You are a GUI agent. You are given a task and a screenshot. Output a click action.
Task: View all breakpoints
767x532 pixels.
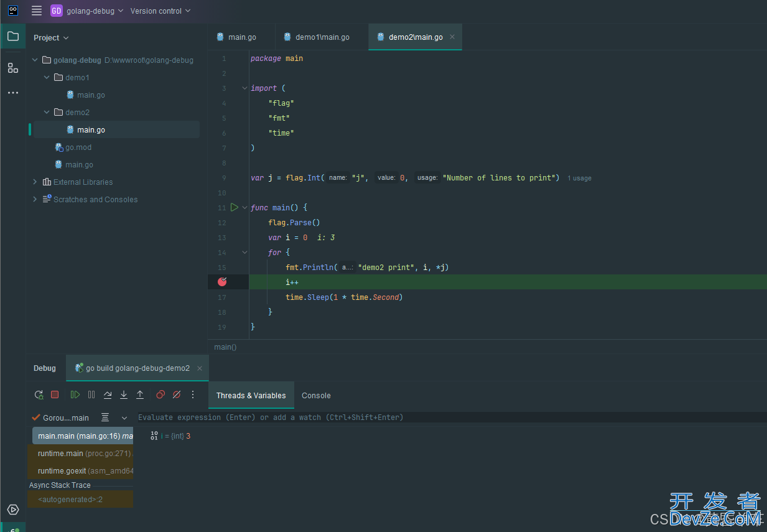[160, 394]
